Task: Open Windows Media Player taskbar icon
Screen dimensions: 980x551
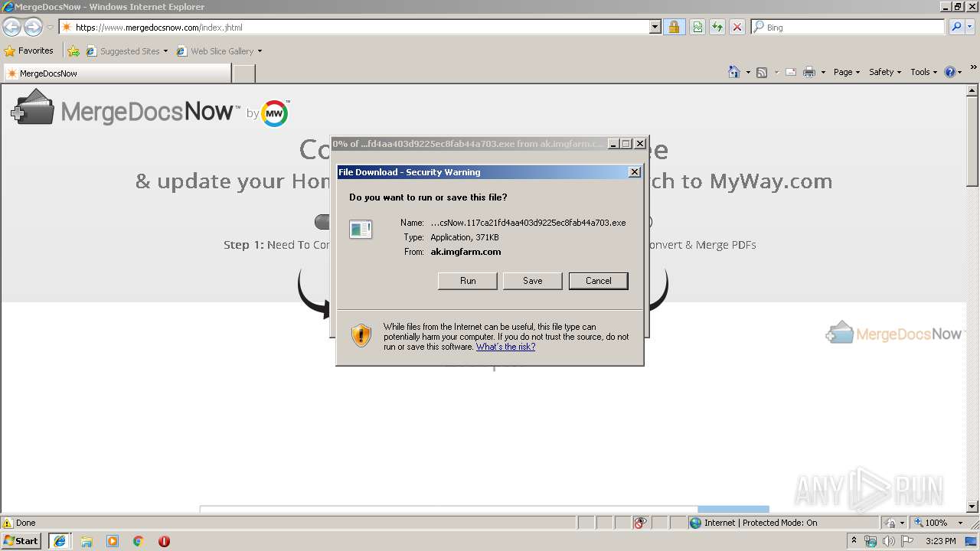Action: pyautogui.click(x=113, y=541)
